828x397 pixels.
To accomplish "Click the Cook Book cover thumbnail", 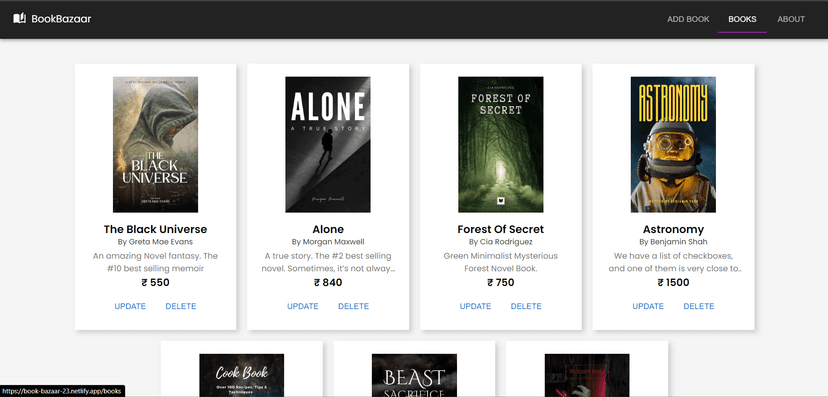I will 241,375.
